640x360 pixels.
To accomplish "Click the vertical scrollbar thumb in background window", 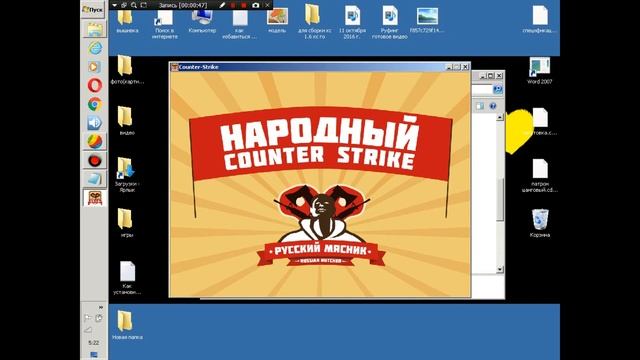I will pos(500,200).
